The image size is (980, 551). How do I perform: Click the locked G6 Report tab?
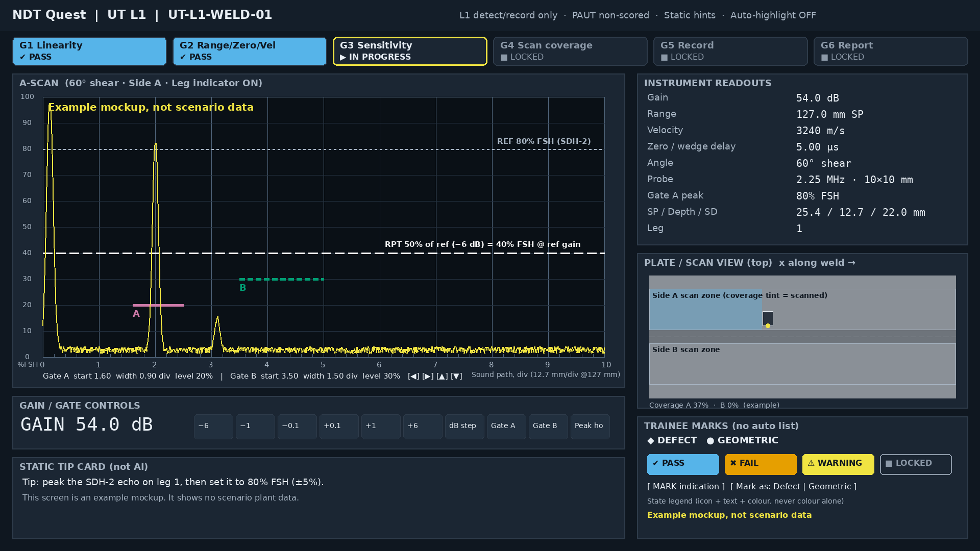point(891,51)
